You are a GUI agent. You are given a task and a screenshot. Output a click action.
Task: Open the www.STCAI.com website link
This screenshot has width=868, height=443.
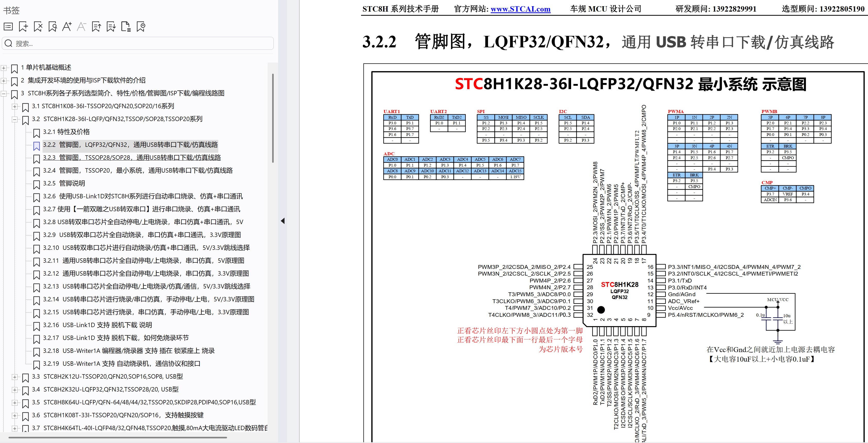pos(520,9)
